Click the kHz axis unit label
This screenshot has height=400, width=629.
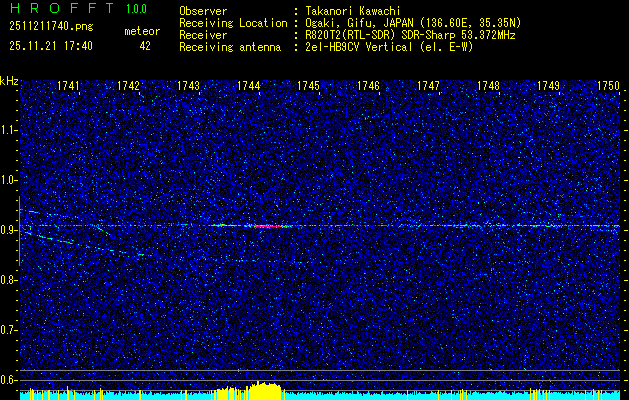[x=9, y=81]
